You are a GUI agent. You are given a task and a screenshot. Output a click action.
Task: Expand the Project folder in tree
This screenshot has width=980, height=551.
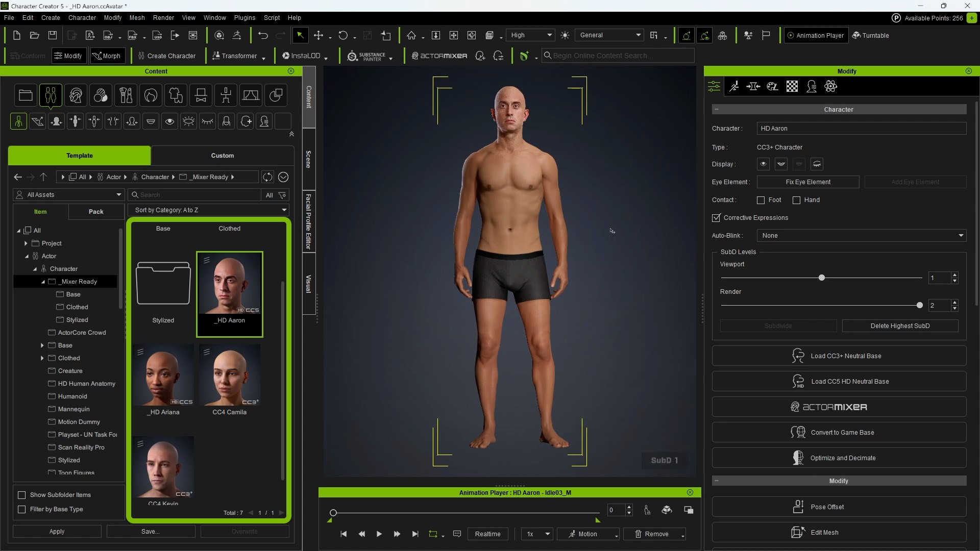coord(26,243)
